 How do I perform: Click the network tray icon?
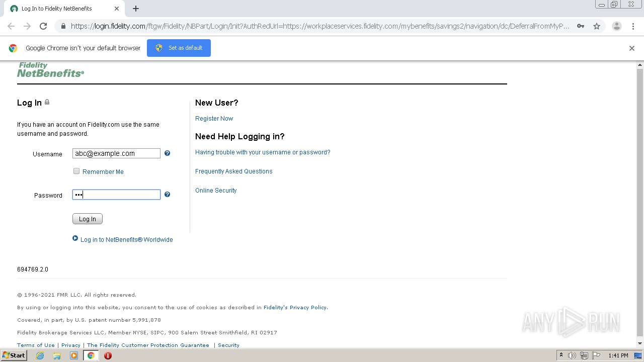(x=584, y=355)
